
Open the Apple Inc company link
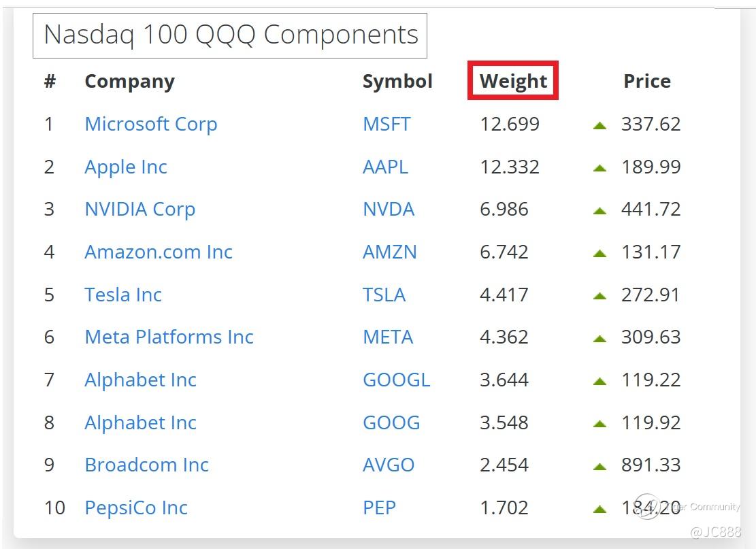tap(125, 167)
